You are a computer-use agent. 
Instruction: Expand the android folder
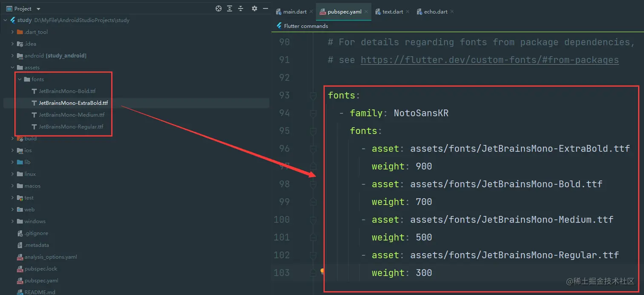tap(13, 56)
